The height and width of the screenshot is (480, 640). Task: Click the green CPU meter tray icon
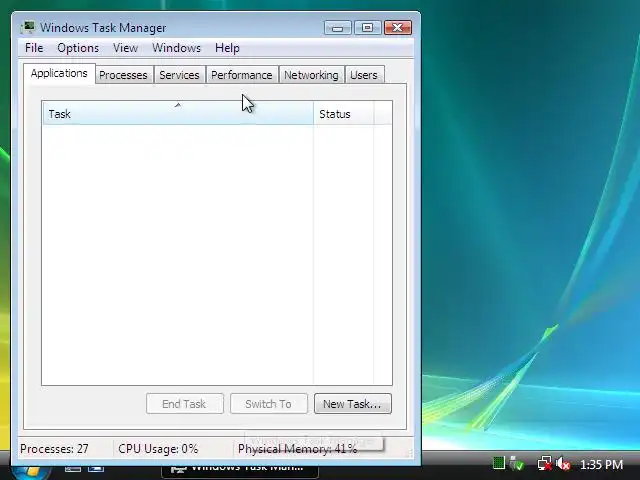[x=499, y=463]
